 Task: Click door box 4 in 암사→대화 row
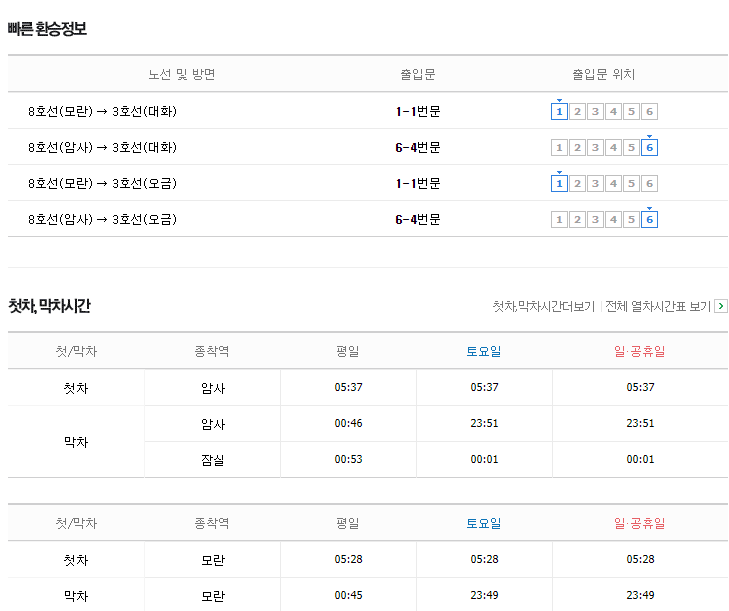point(613,148)
